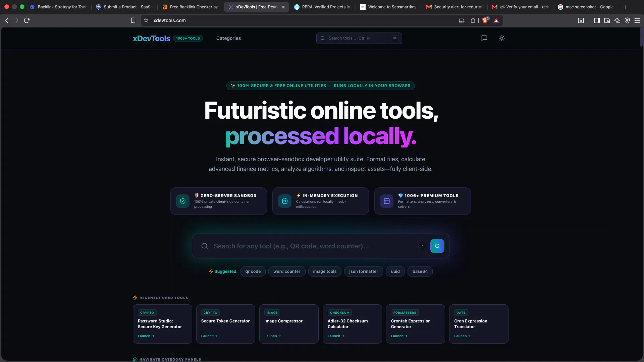Click the FORMATTERS category tag
This screenshot has width=644, height=362.
405,313
